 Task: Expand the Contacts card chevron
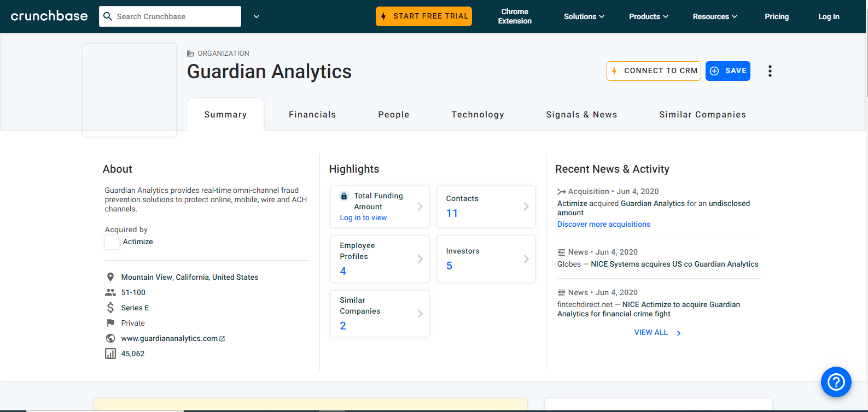coord(526,207)
